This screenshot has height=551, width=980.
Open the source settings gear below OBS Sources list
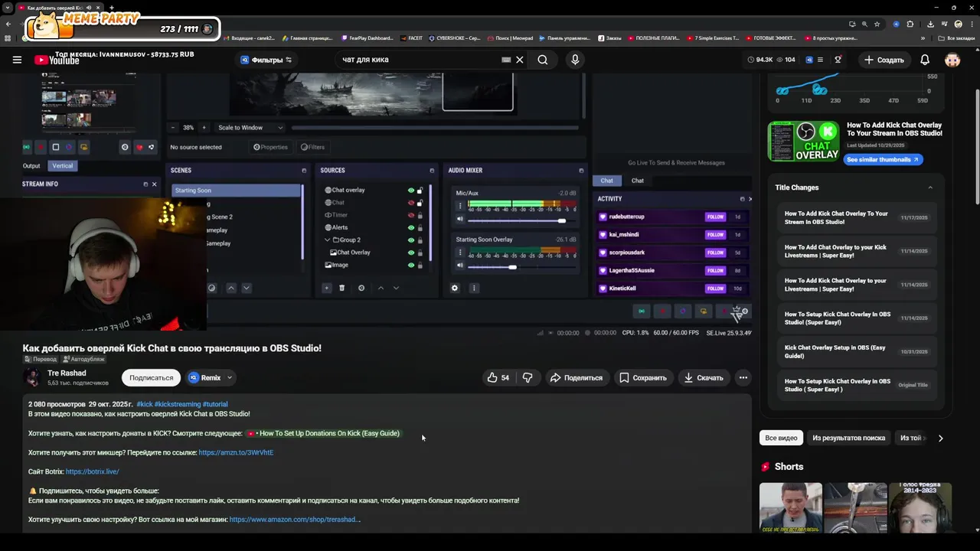point(361,288)
